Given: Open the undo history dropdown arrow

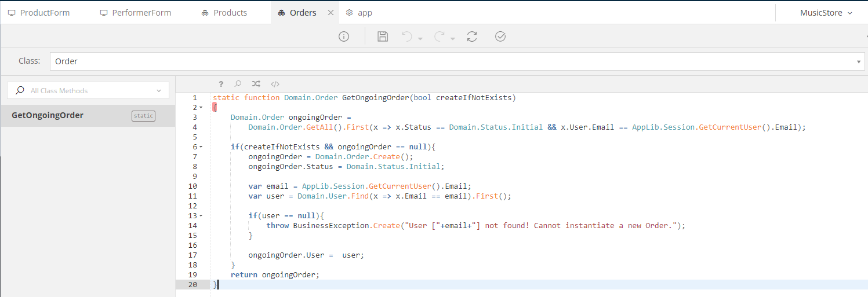Looking at the screenshot, I should pyautogui.click(x=420, y=38).
